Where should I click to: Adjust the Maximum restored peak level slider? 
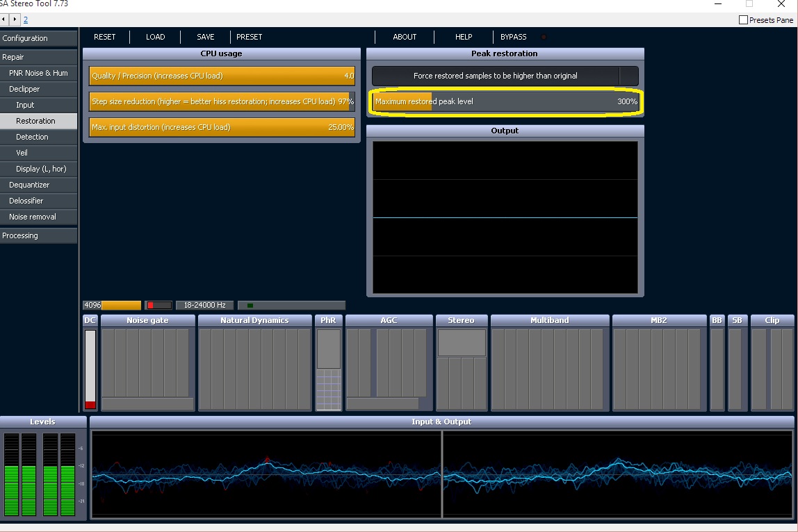tap(505, 101)
